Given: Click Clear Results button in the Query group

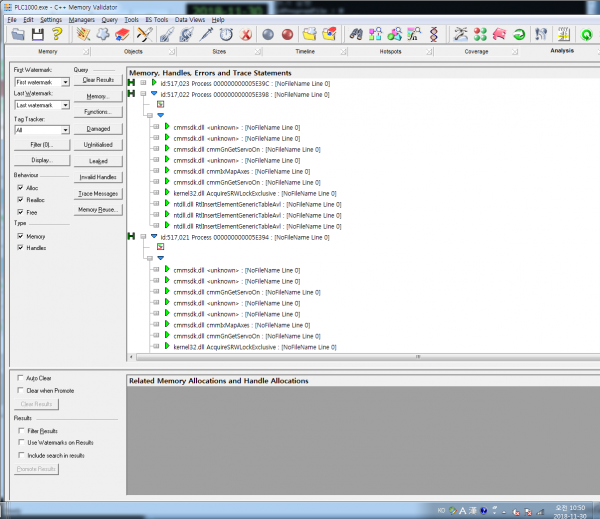Looking at the screenshot, I should pyautogui.click(x=98, y=80).
